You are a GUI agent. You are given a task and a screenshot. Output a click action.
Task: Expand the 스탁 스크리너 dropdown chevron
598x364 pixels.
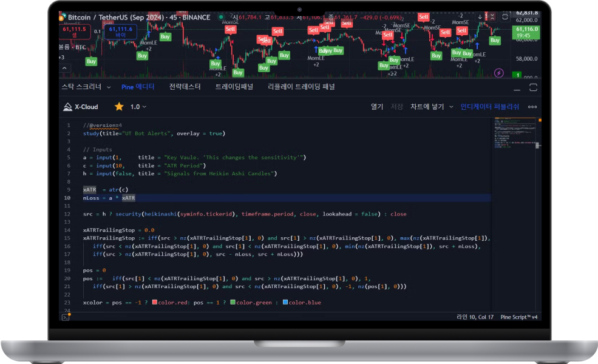click(109, 87)
